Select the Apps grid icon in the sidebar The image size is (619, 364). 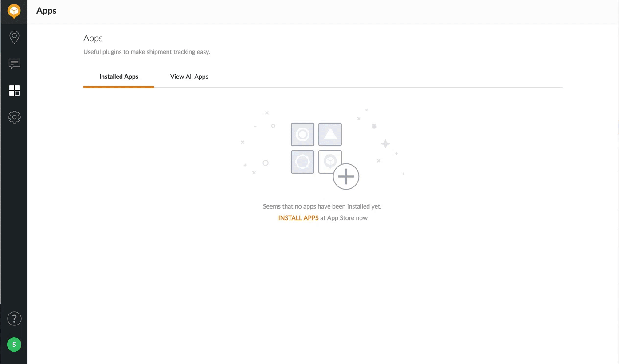pos(14,91)
